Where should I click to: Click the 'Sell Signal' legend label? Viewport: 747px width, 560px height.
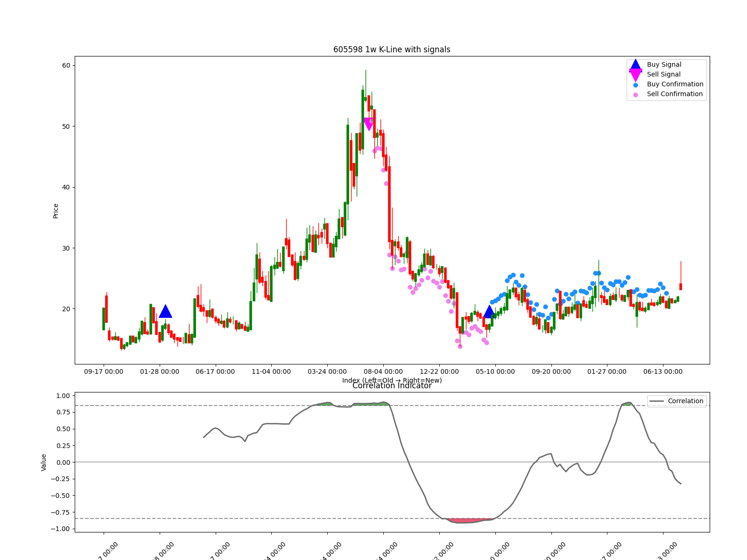tap(663, 75)
